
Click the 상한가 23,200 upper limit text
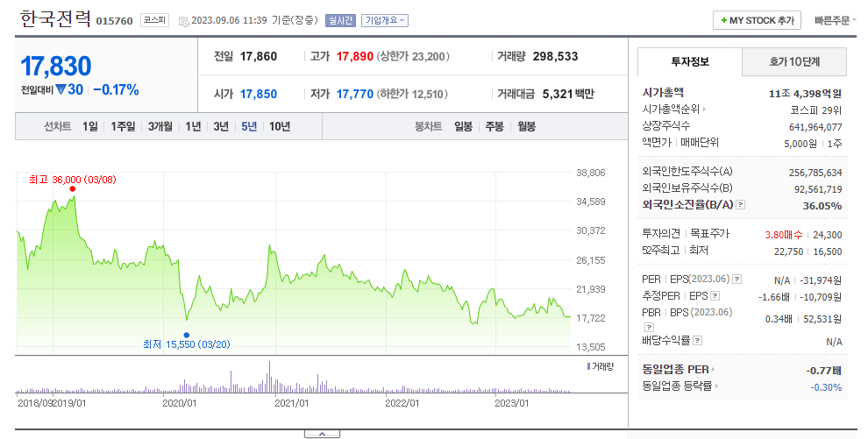(413, 56)
